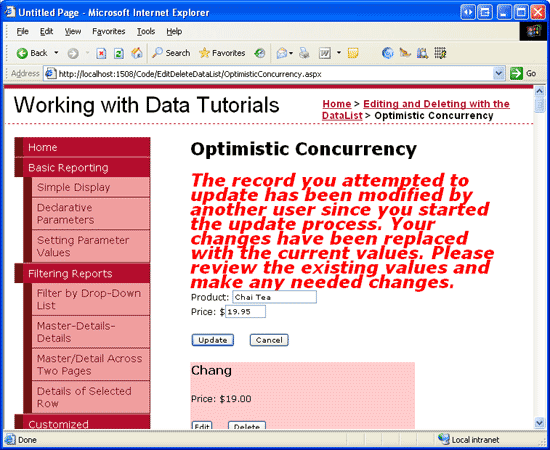Viewport: 550px width, 450px height.
Task: Click the yellow Discuss note icon
Action: coord(353,53)
